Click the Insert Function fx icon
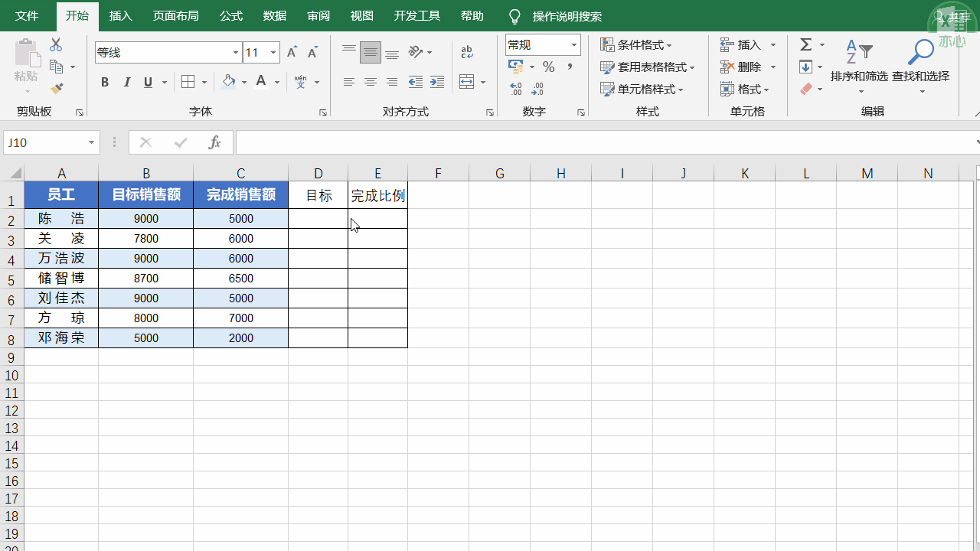Viewport: 980px width, 551px height. pos(215,142)
